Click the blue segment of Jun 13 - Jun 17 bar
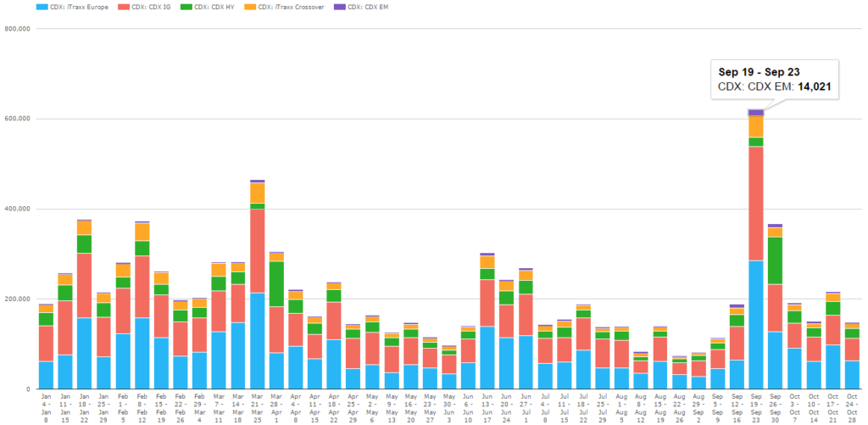 [x=487, y=357]
